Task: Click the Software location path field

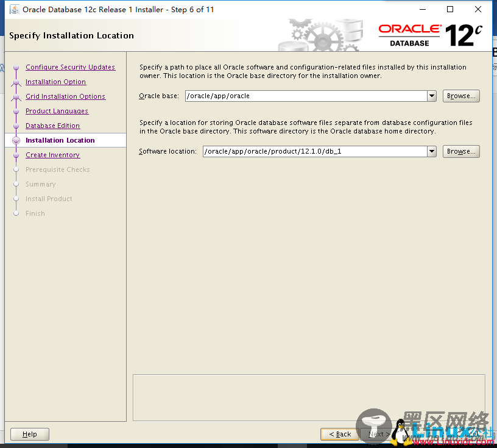Action: (x=315, y=151)
